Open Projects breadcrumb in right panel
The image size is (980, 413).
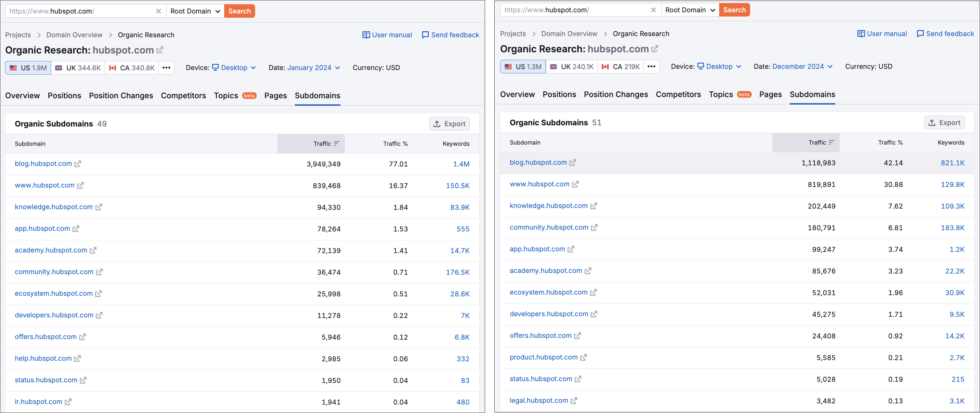[x=513, y=34]
